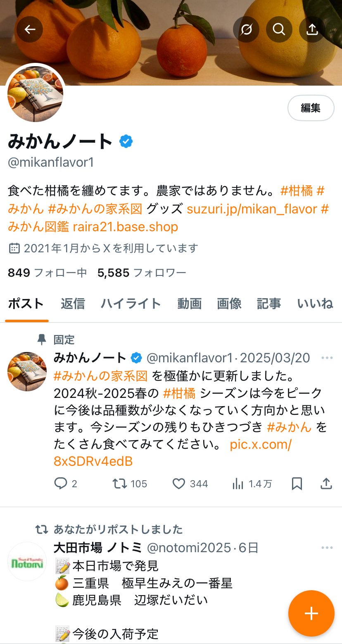Switch to the ハイライト tab

(x=131, y=304)
